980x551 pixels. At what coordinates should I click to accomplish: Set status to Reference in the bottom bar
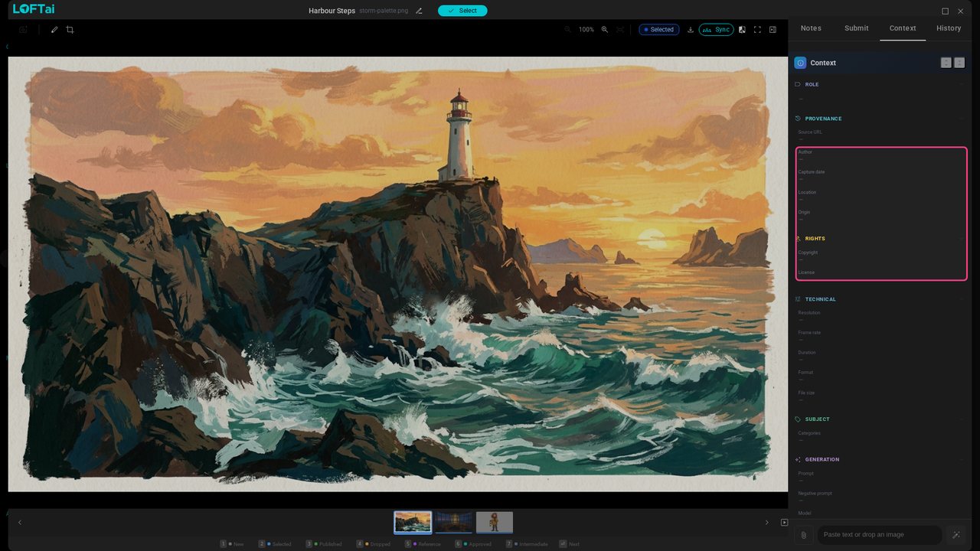coord(423,544)
